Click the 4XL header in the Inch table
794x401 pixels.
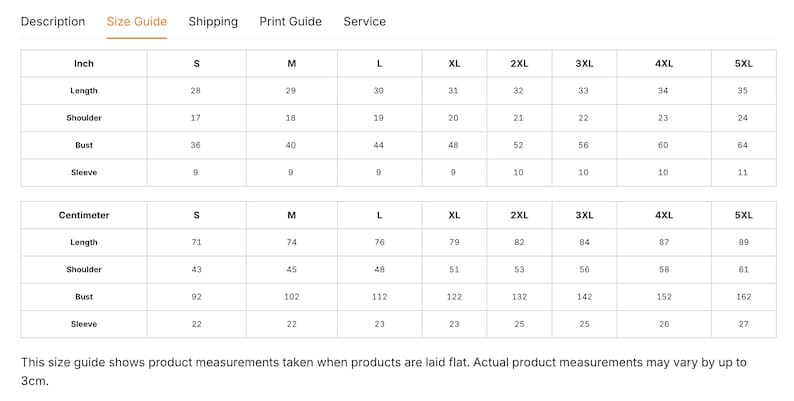click(664, 64)
